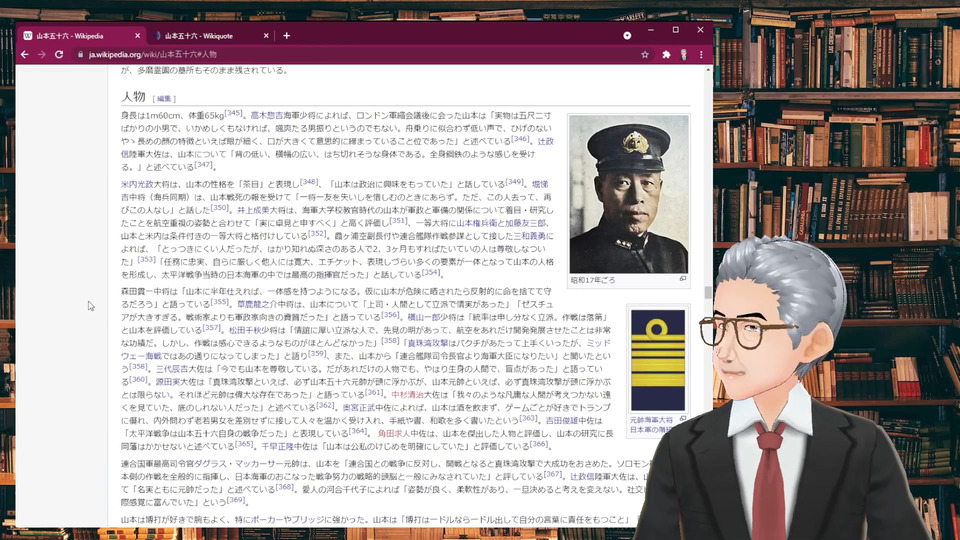Open the Yamamoto portrait photo

629,194
